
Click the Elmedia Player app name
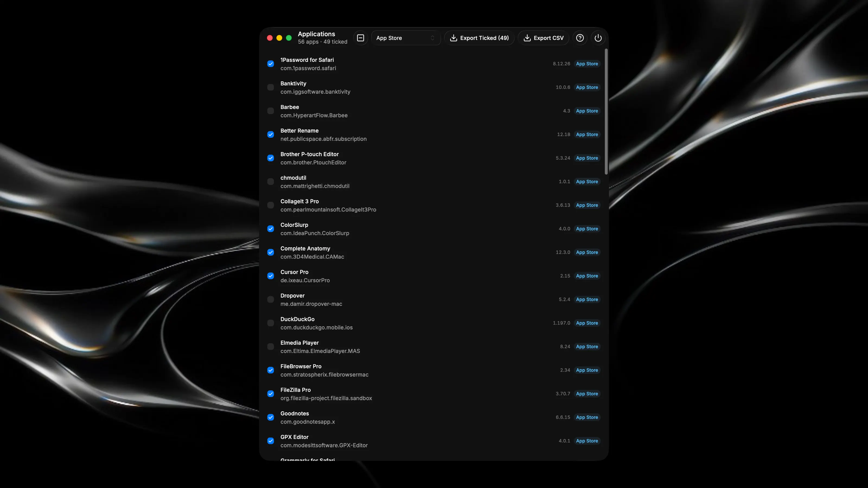299,342
